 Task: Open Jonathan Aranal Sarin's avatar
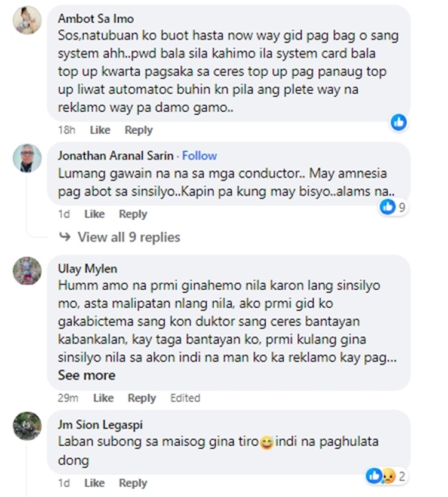coord(27,158)
